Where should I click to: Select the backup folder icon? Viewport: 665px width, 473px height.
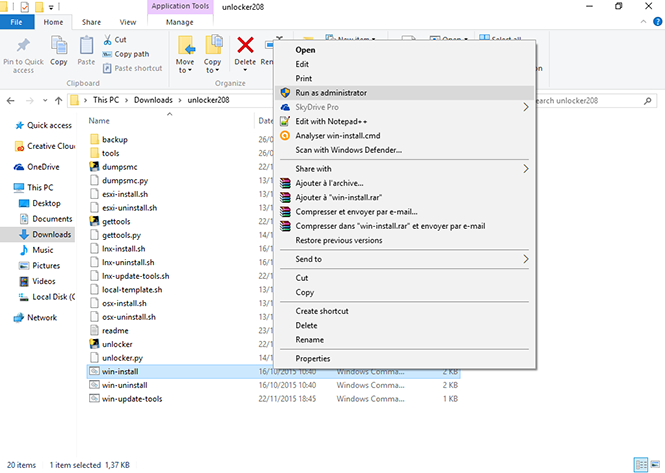(95, 139)
